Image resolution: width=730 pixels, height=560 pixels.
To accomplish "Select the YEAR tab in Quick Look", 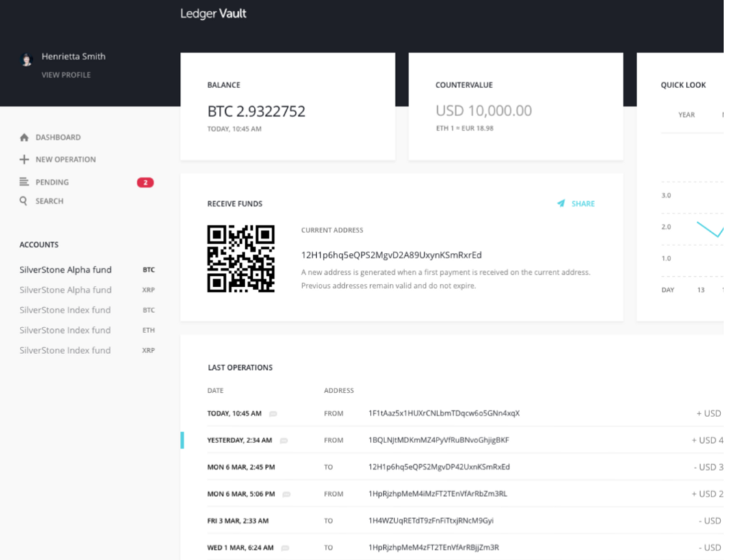I will tap(686, 115).
